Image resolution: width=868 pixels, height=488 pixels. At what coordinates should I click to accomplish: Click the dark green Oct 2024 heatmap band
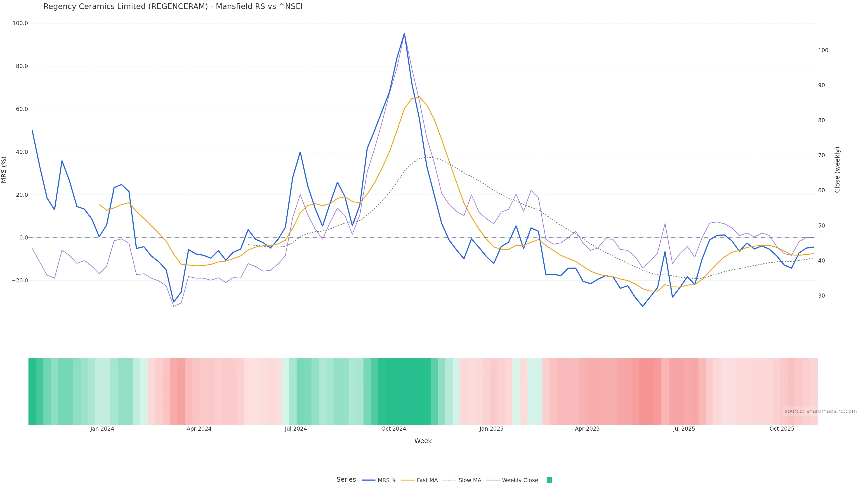404,391
